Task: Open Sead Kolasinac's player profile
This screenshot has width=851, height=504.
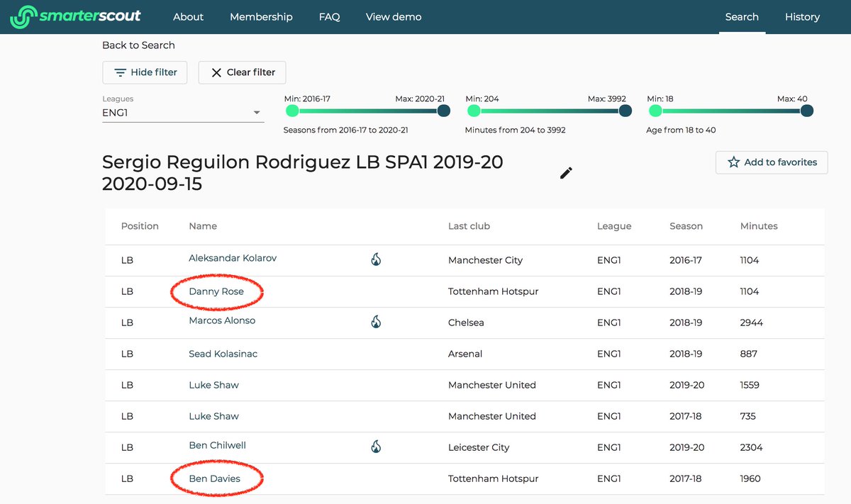Action: point(223,354)
